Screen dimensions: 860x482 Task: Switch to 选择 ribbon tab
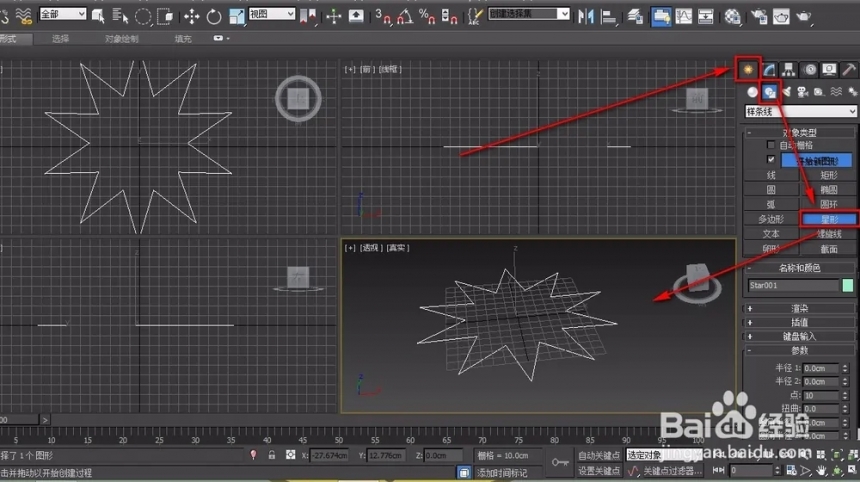pos(60,38)
